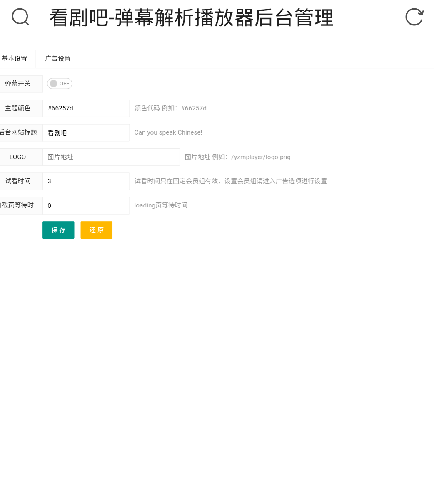Click inside the loading page wait time box
This screenshot has width=434, height=504.
click(86, 205)
